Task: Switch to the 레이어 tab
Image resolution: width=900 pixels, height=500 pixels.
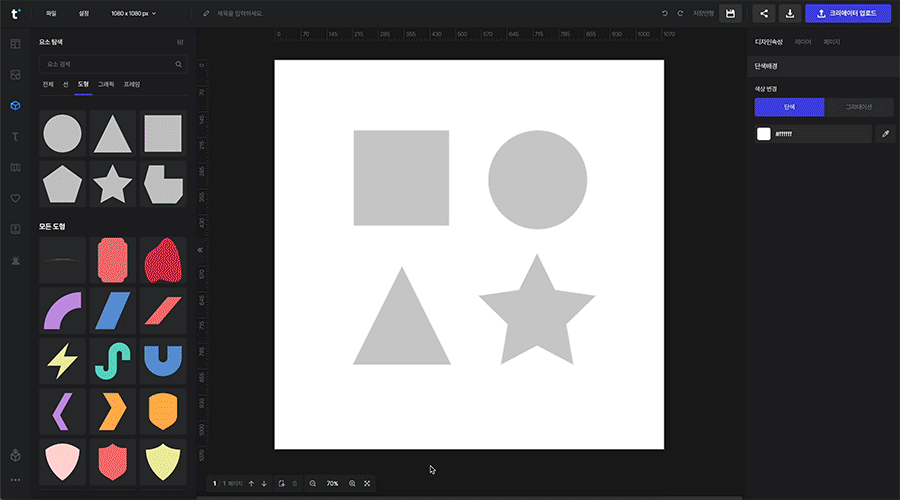Action: coord(803,42)
